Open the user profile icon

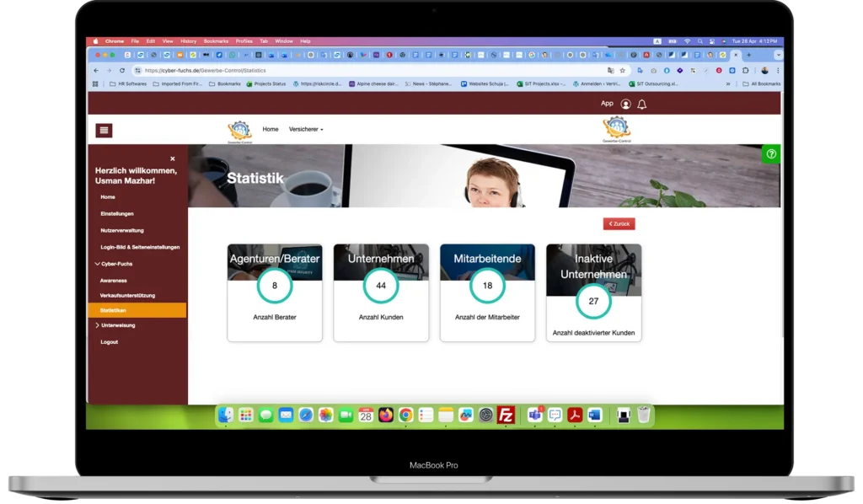coord(626,104)
